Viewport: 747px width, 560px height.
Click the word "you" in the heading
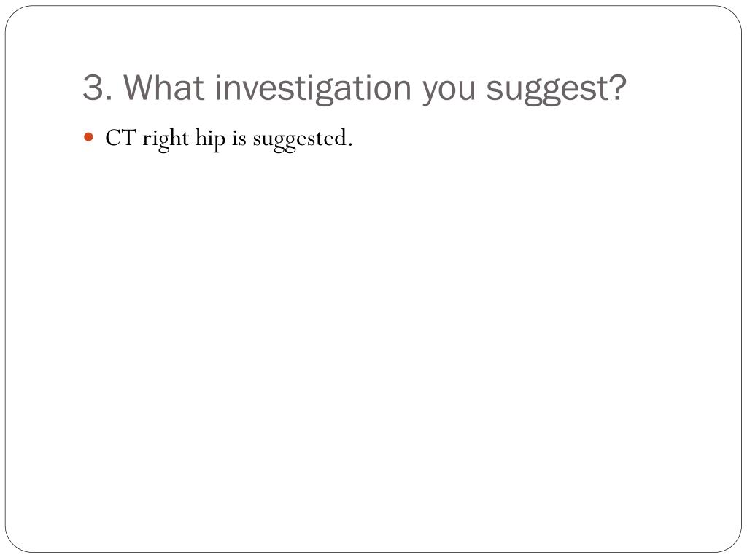[x=449, y=93]
